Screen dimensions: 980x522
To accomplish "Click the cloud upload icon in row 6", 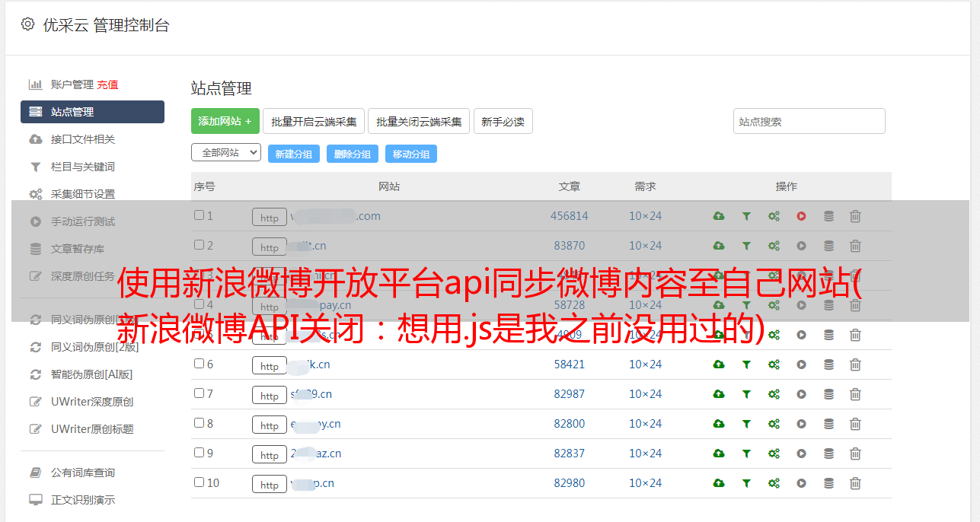I will coord(719,364).
